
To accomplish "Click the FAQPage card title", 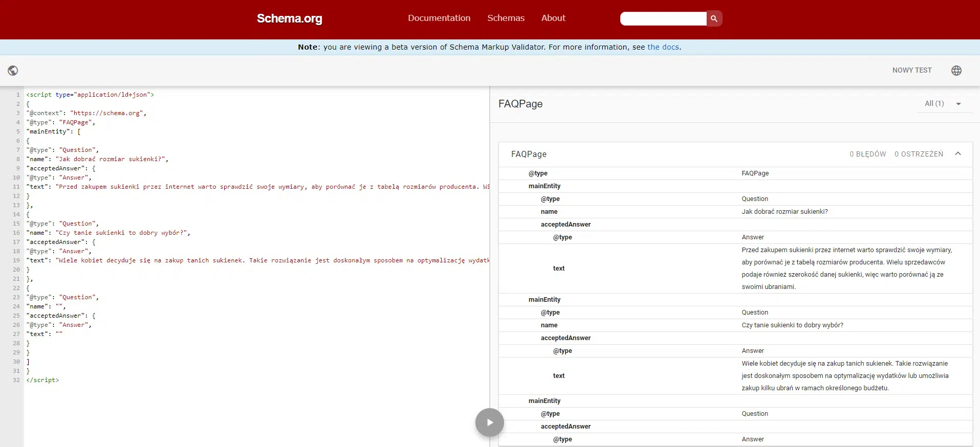I will click(x=529, y=154).
